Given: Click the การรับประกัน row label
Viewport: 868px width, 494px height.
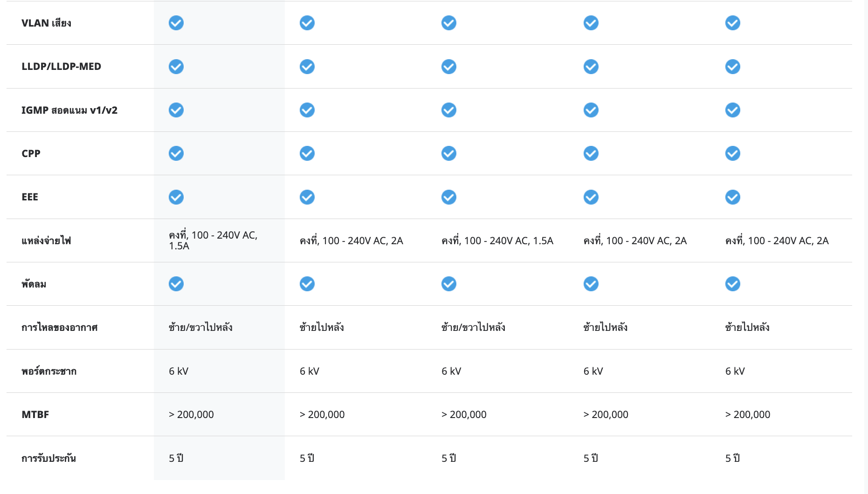Looking at the screenshot, I should 48,459.
